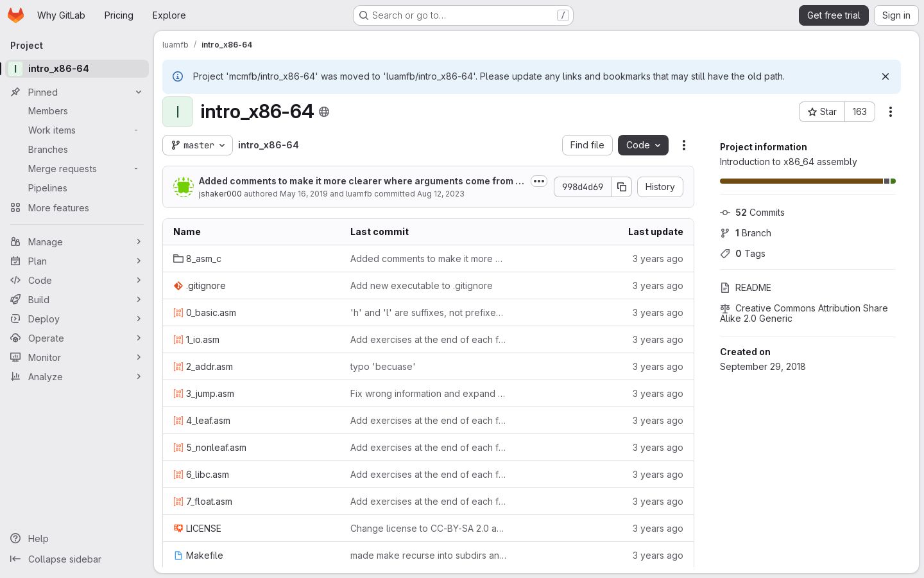Click the Commits icon in project info
This screenshot has height=578, width=924.
(725, 213)
